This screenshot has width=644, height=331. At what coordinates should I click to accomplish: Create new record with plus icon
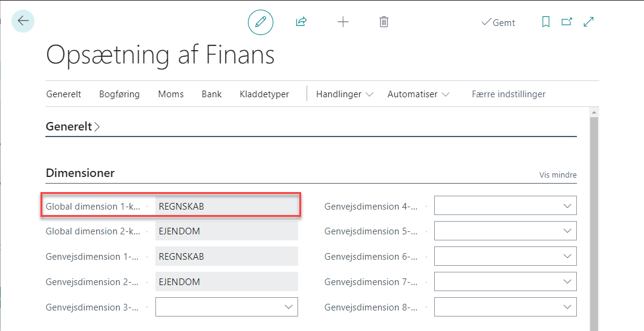343,22
